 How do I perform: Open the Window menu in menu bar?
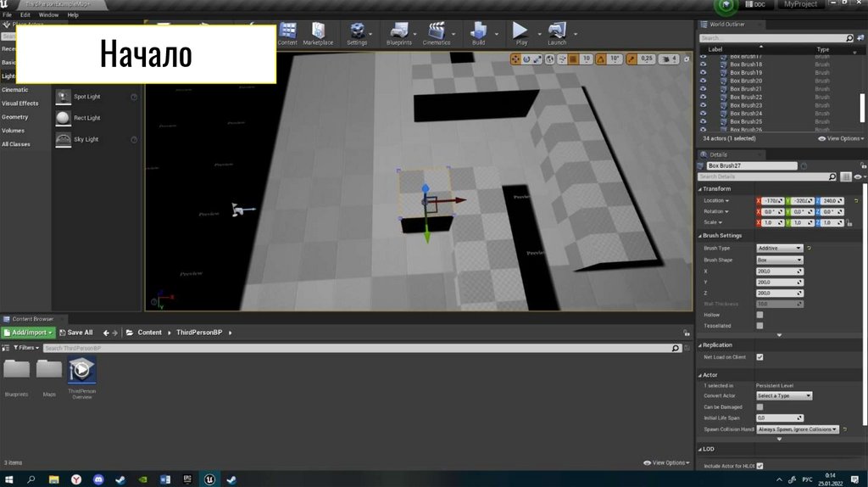[48, 14]
